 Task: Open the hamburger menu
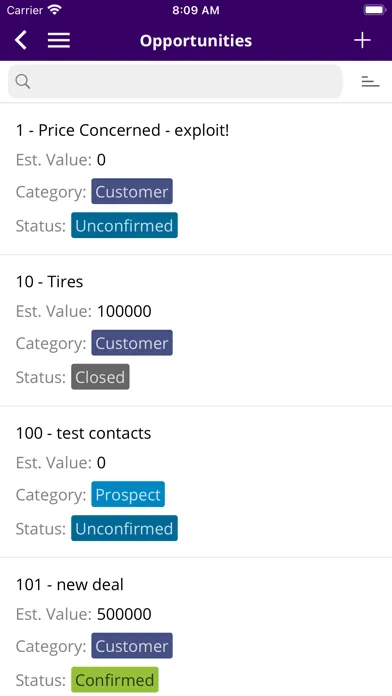point(59,40)
